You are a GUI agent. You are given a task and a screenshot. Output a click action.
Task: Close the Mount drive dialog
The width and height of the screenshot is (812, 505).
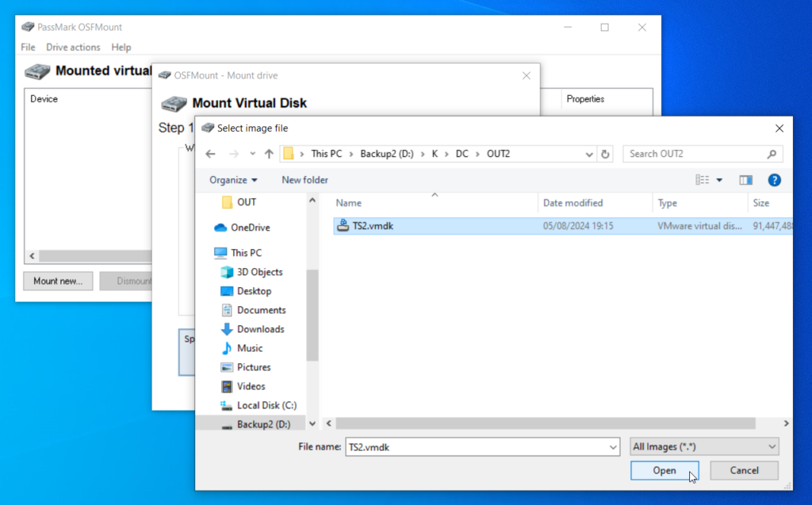(x=527, y=75)
